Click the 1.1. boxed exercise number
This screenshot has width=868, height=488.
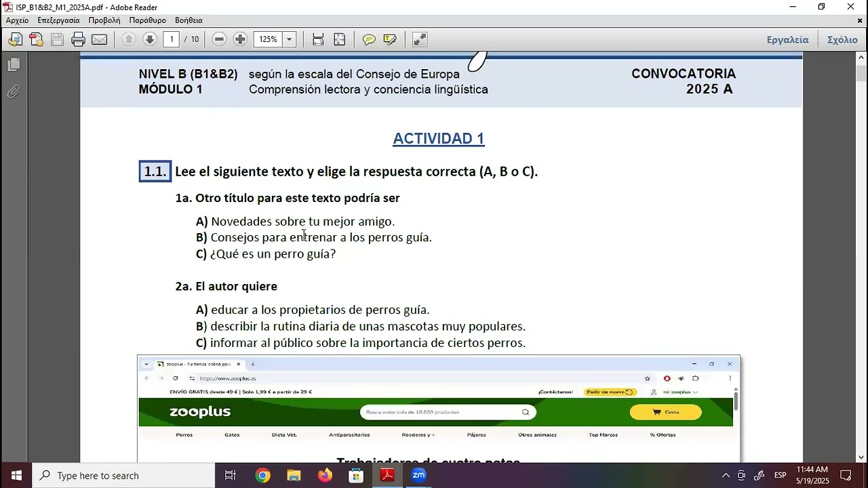(155, 171)
